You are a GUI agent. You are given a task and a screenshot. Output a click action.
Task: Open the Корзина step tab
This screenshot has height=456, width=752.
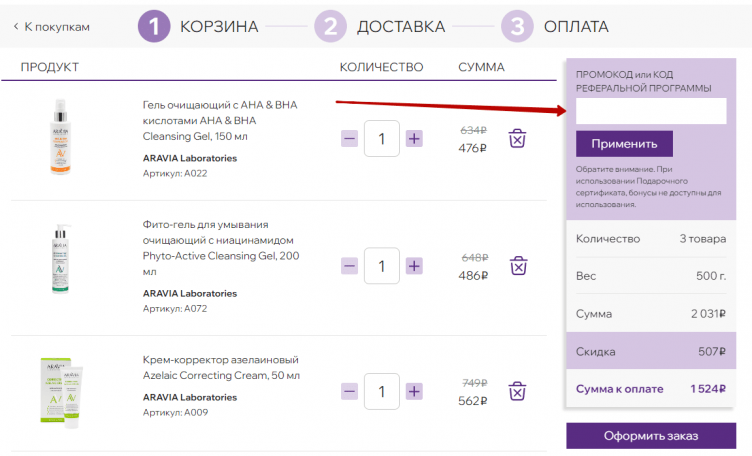click(198, 26)
